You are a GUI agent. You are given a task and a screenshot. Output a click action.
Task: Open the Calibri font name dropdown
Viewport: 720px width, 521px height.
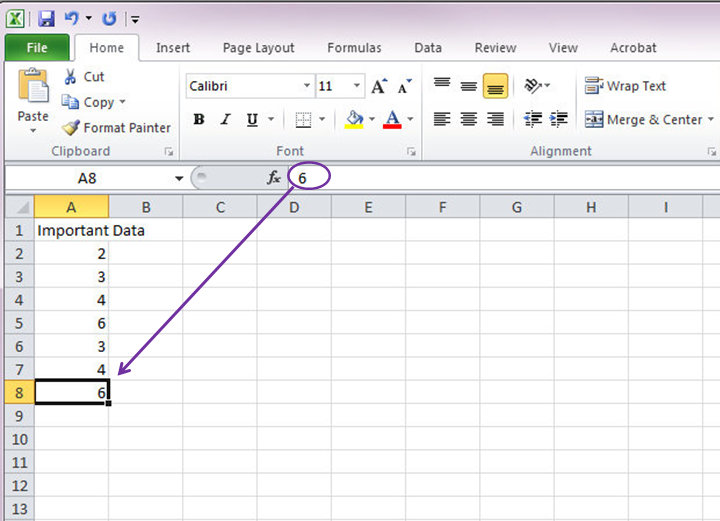pos(306,87)
